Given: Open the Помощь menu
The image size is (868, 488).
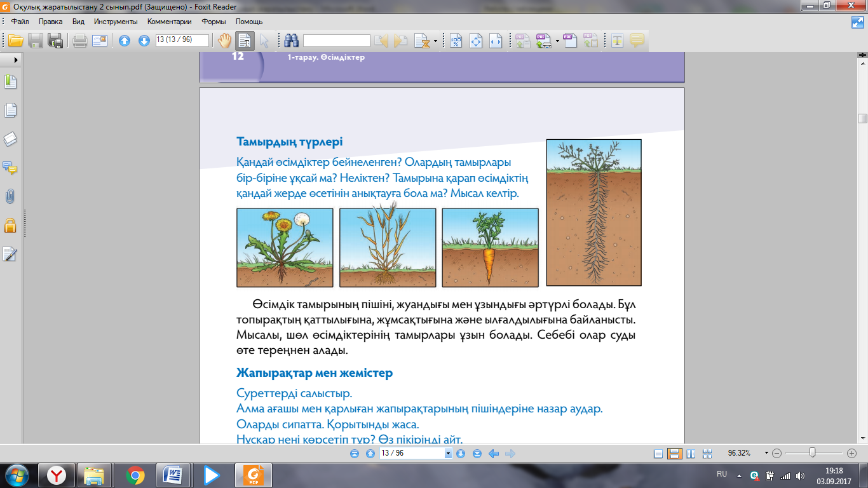Looking at the screenshot, I should coord(249,21).
